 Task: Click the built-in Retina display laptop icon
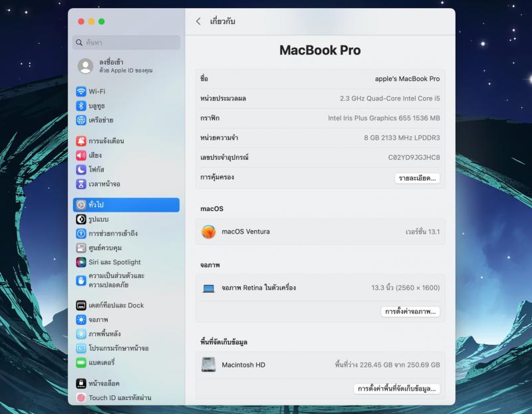(209, 288)
